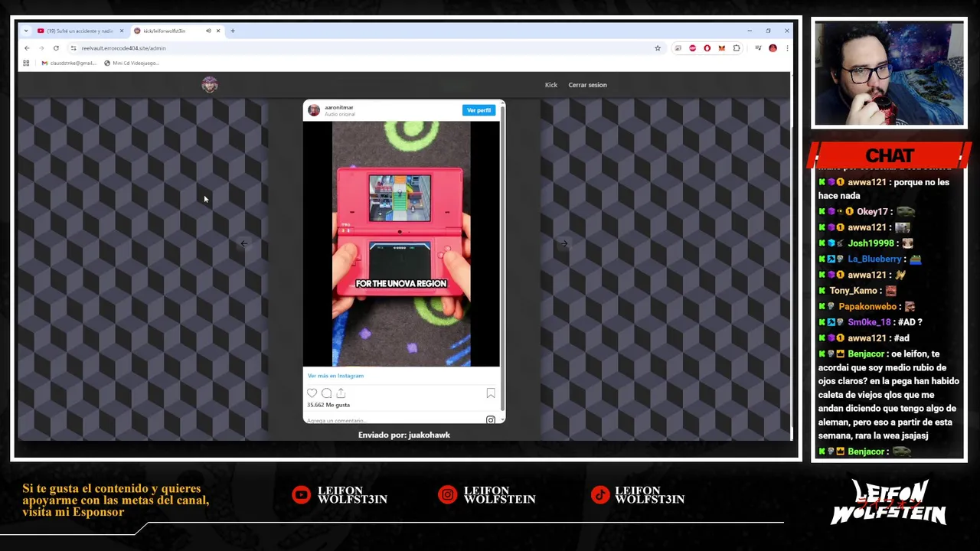Click the Nintendo DS reel video
This screenshot has height=551, width=980.
click(401, 243)
